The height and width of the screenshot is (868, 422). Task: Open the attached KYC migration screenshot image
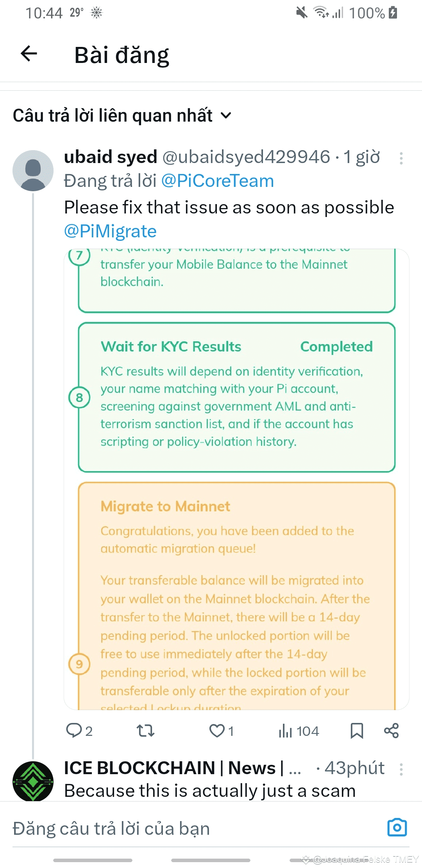pos(236,479)
